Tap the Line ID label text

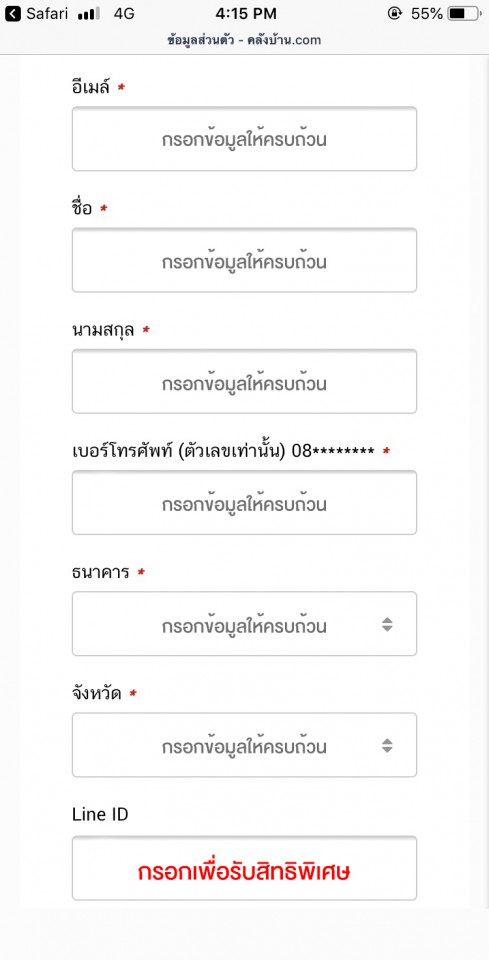coord(100,814)
